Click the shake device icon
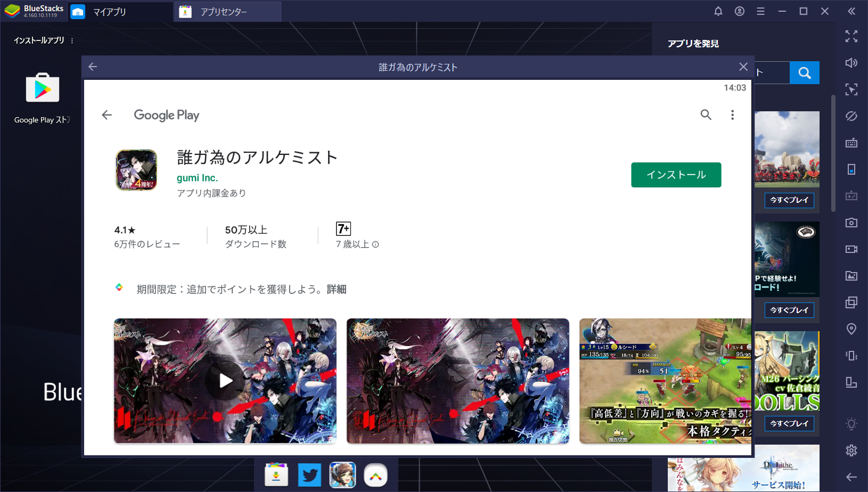This screenshot has width=868, height=492. pyautogui.click(x=851, y=356)
